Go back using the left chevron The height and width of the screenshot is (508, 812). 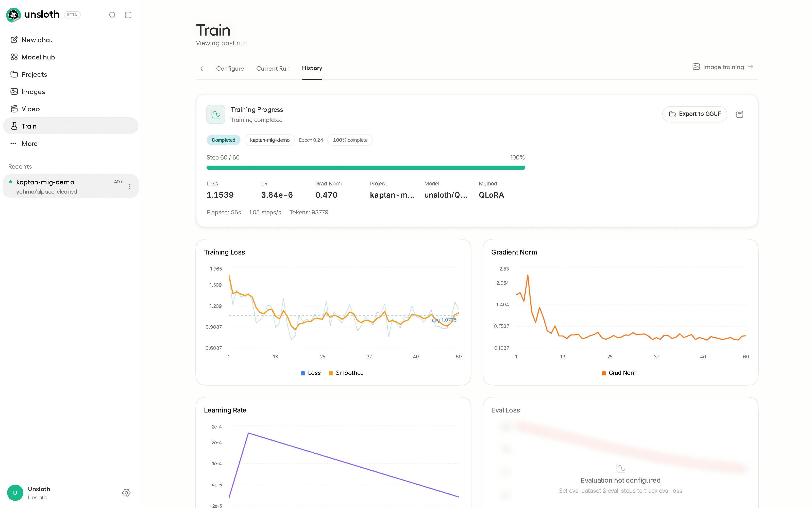click(x=202, y=69)
